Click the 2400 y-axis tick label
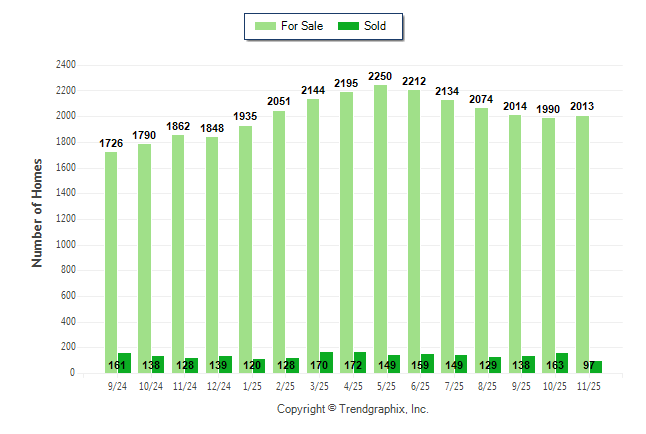 tap(65, 65)
